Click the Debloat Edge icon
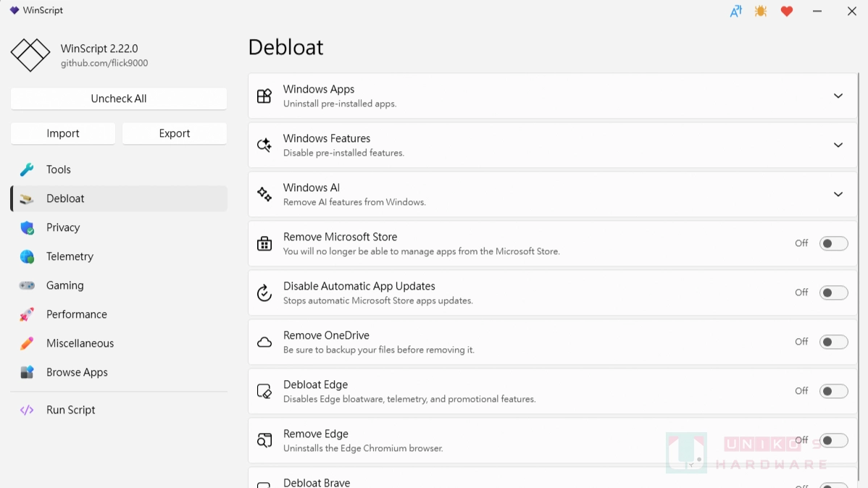This screenshot has height=488, width=868. pos(264,391)
